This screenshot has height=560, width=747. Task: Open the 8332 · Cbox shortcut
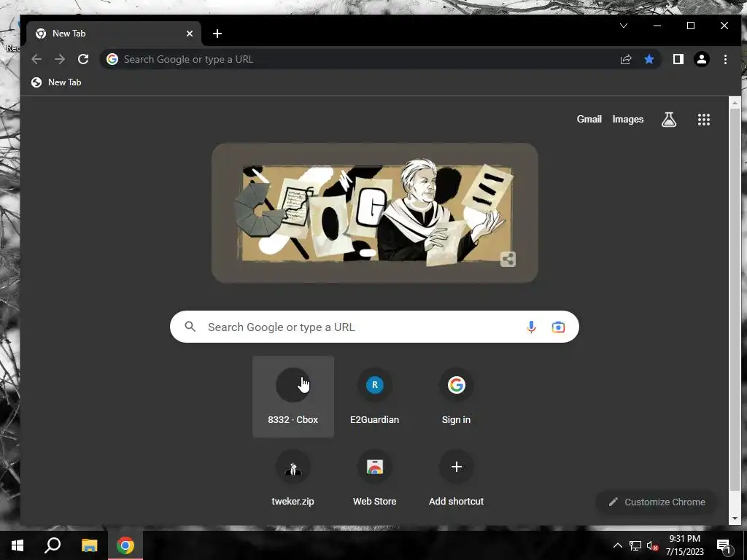[293, 396]
